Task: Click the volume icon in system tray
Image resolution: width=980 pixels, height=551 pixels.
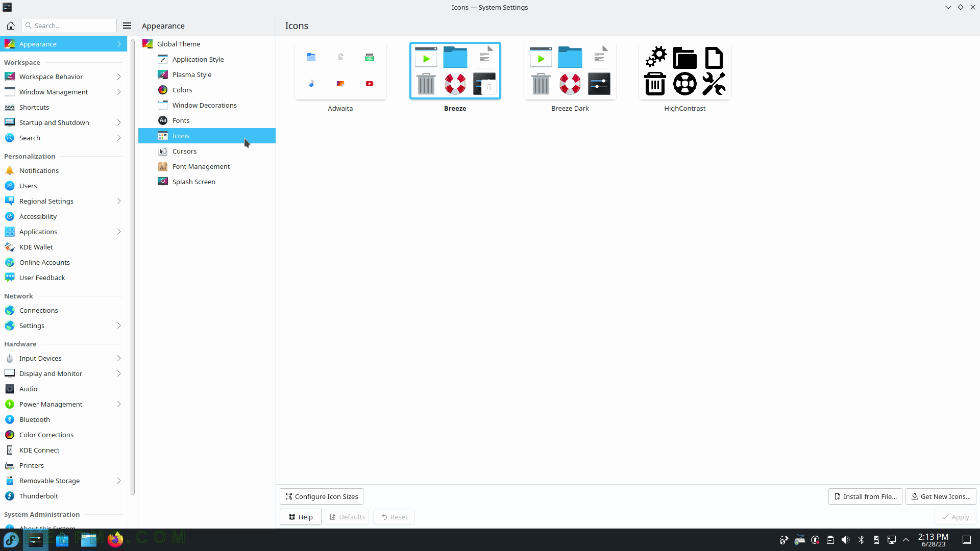Action: click(x=846, y=540)
